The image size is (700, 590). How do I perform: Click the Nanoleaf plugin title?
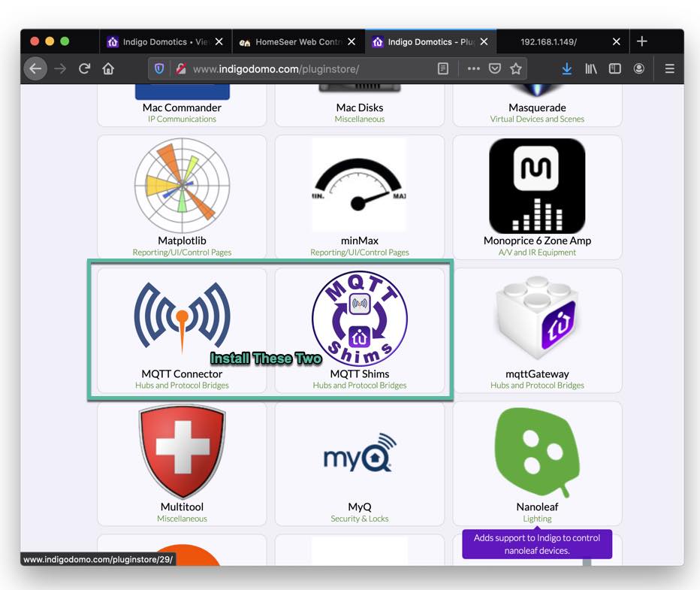tap(537, 507)
